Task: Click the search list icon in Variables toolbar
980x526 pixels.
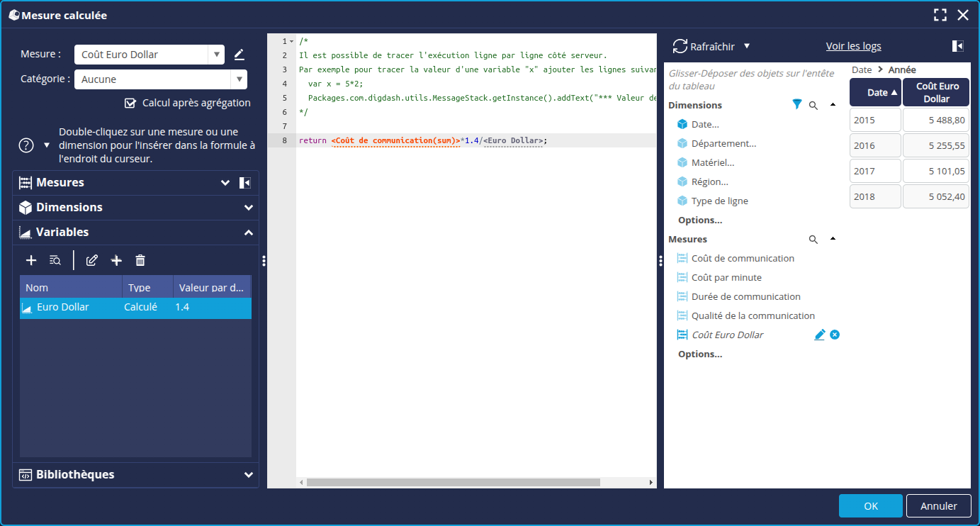Action: 55,261
